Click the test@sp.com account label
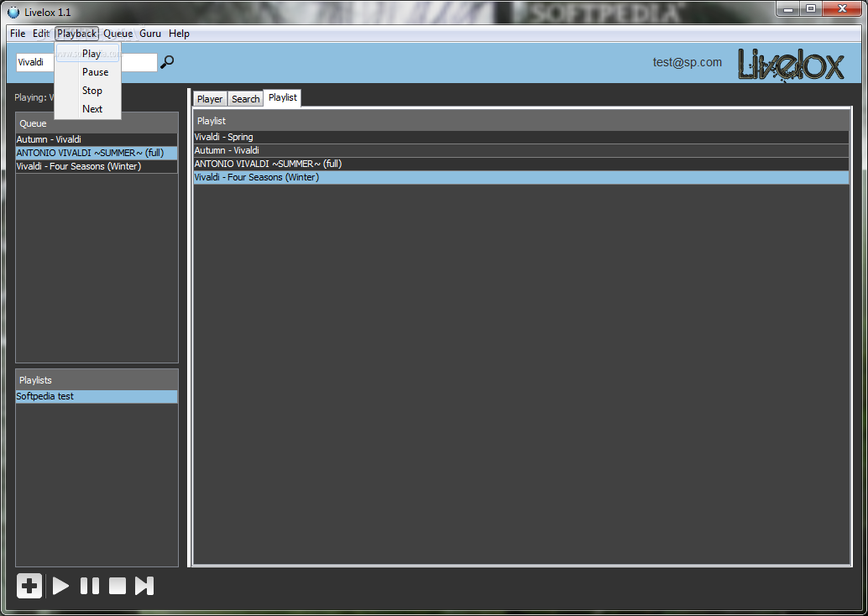The height and width of the screenshot is (616, 868). point(687,62)
